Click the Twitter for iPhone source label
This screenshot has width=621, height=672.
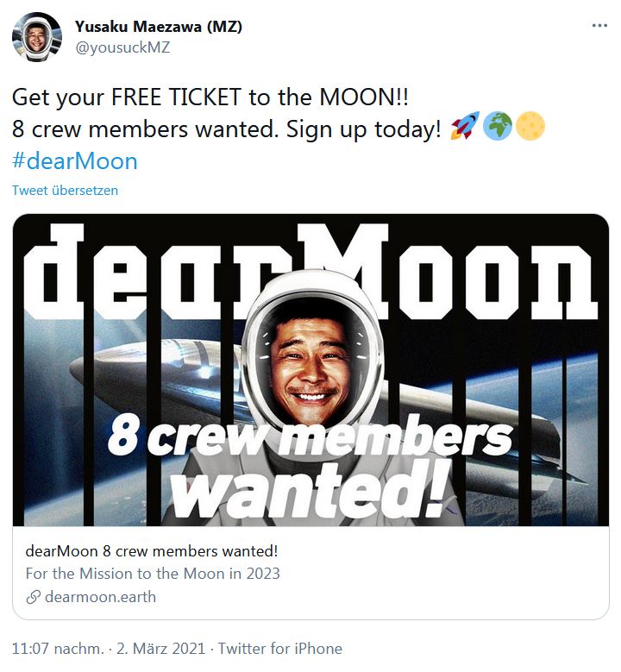[x=280, y=649]
